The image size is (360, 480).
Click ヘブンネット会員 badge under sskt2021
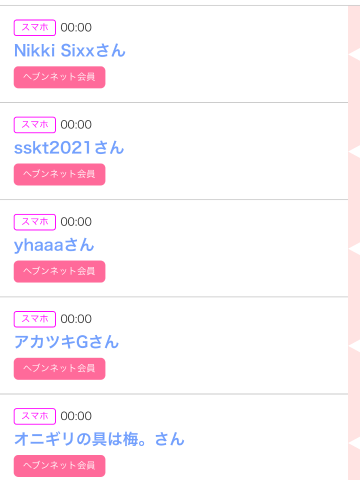[59, 174]
